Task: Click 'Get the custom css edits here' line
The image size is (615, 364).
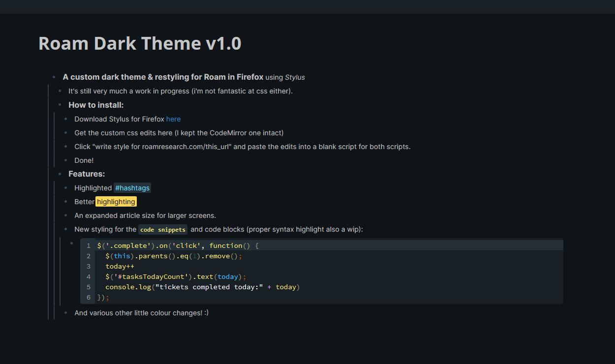Action: (179, 133)
